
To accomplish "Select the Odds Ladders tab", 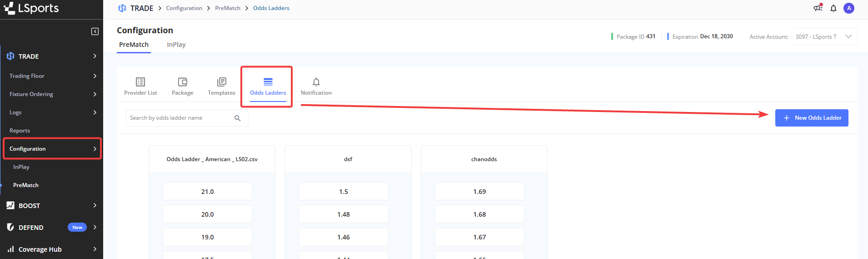I will tap(268, 86).
